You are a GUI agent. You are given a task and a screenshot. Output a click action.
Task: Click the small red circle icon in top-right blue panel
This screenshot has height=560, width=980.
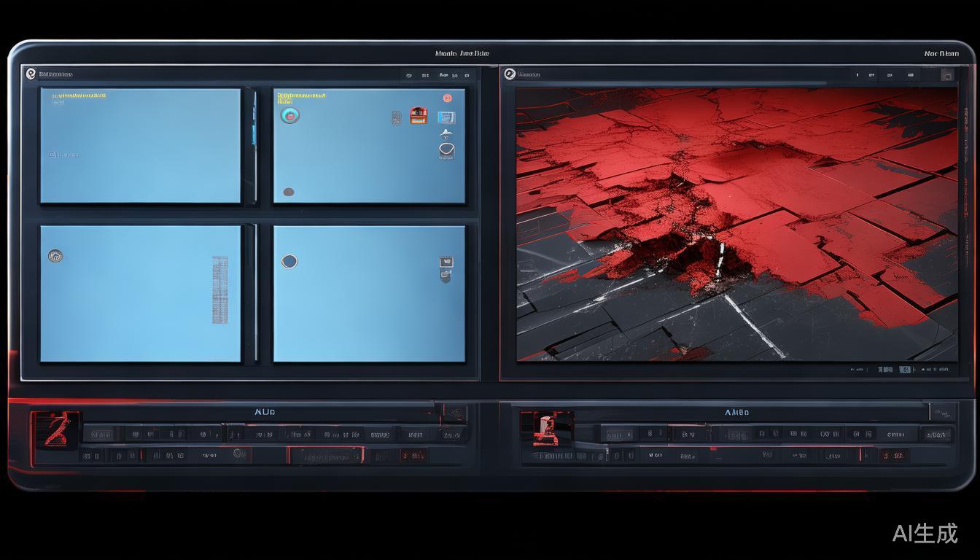point(447,98)
